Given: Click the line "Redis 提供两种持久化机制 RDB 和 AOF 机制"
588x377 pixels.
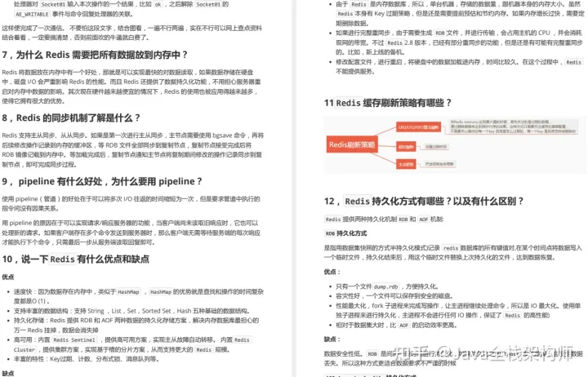Looking at the screenshot, I should [384, 220].
